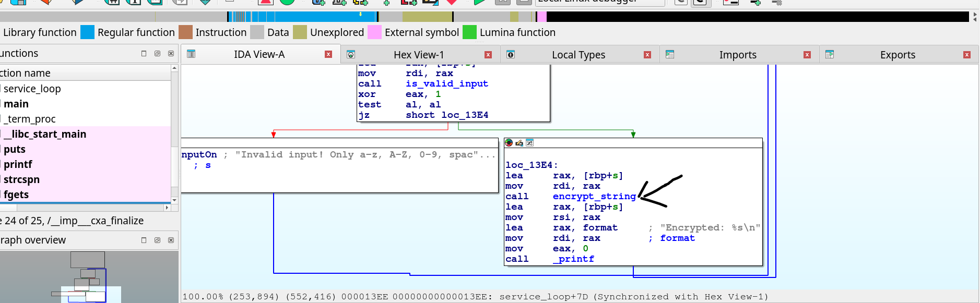Viewport: 980px width, 303px height.
Task: Close the Exports tab
Action: coord(966,55)
